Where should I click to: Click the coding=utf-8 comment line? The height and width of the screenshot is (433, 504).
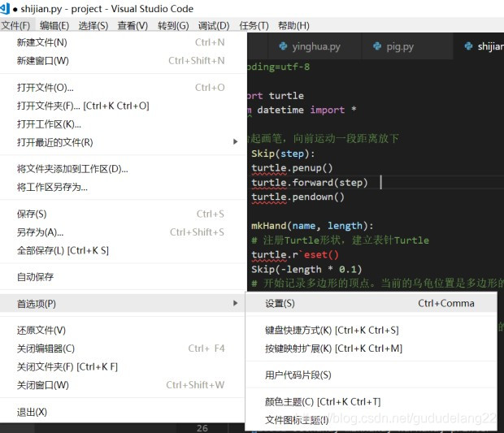tap(279, 67)
